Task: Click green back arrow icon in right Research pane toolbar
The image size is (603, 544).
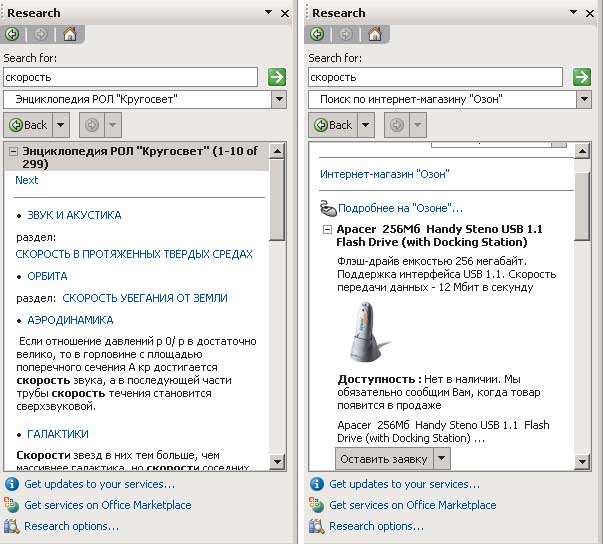Action: pyautogui.click(x=318, y=35)
